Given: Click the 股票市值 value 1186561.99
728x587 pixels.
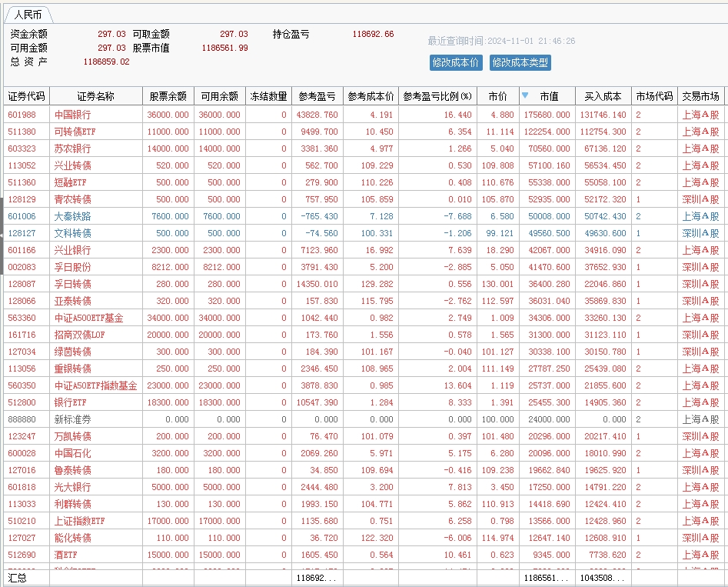Looking at the screenshot, I should coord(224,48).
